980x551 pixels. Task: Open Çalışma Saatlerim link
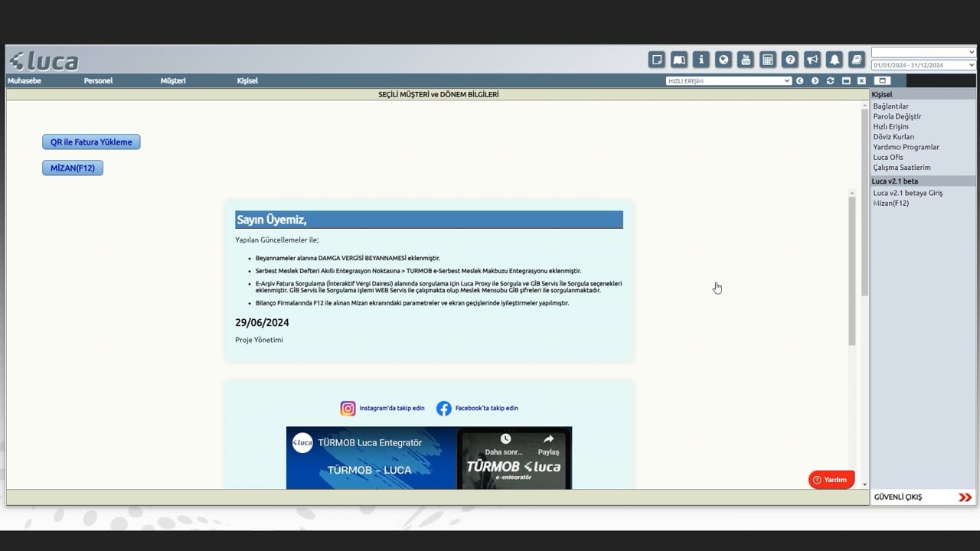(x=902, y=168)
